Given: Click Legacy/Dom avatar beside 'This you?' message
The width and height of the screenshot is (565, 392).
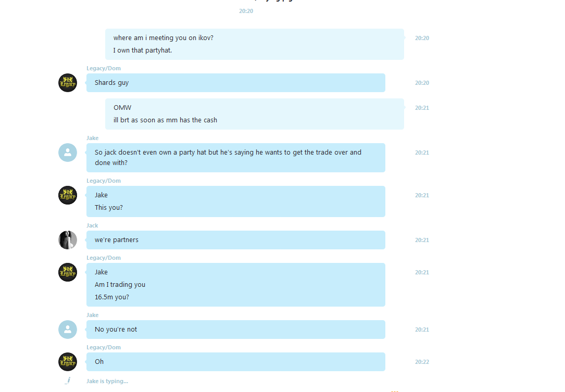Looking at the screenshot, I should click(68, 195).
